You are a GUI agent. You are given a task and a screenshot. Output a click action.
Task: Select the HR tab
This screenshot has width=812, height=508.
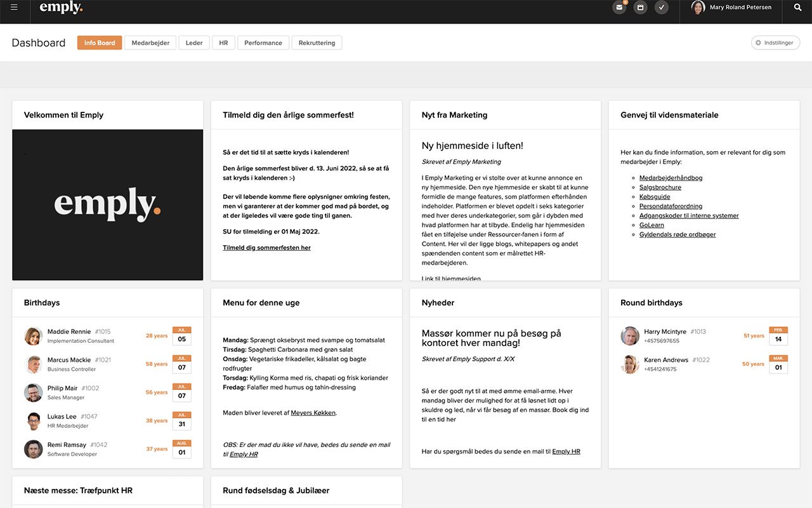click(223, 43)
